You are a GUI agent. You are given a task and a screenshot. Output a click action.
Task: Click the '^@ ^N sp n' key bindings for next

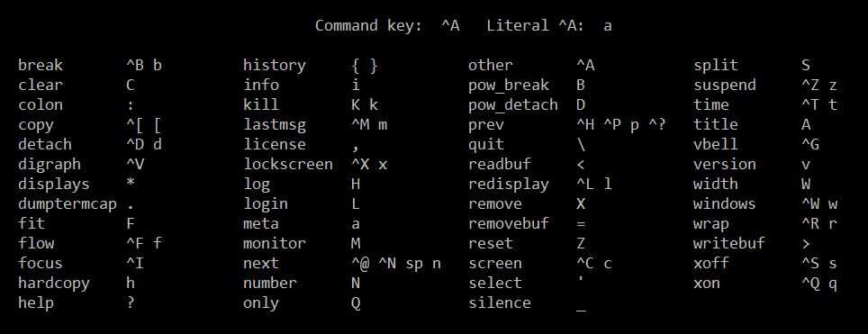point(396,264)
